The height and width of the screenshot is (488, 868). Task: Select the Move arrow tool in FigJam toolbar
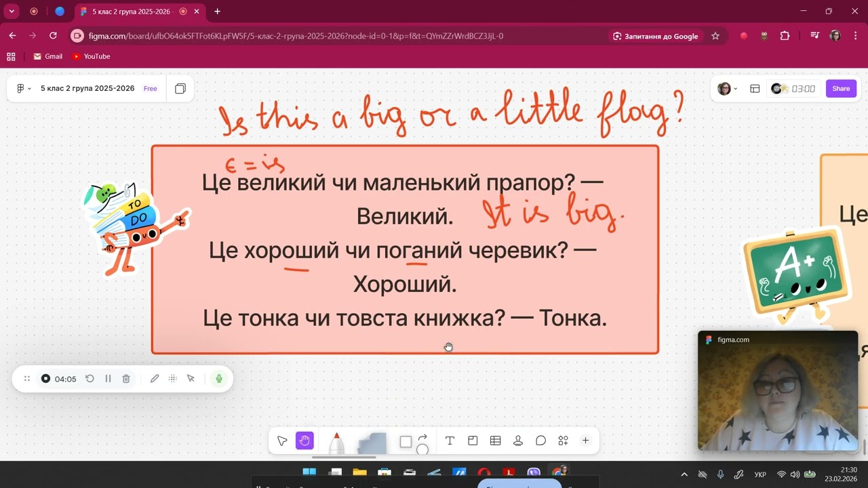tap(282, 441)
